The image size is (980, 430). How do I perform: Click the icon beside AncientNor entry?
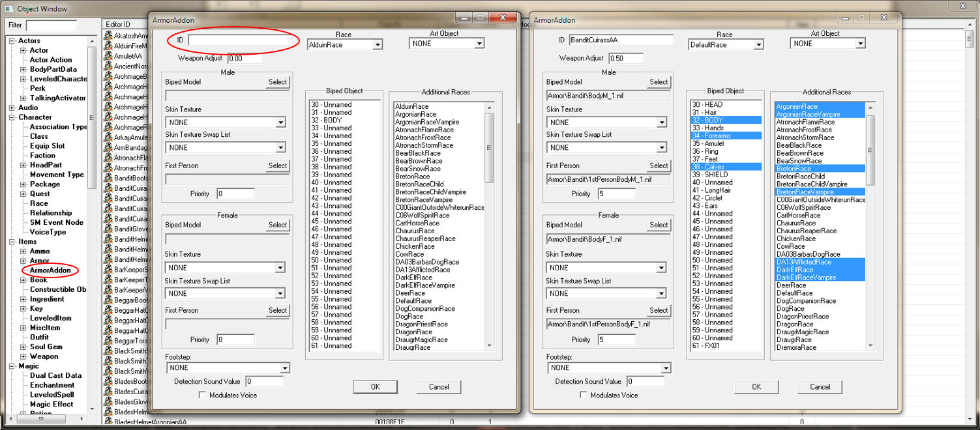click(109, 66)
